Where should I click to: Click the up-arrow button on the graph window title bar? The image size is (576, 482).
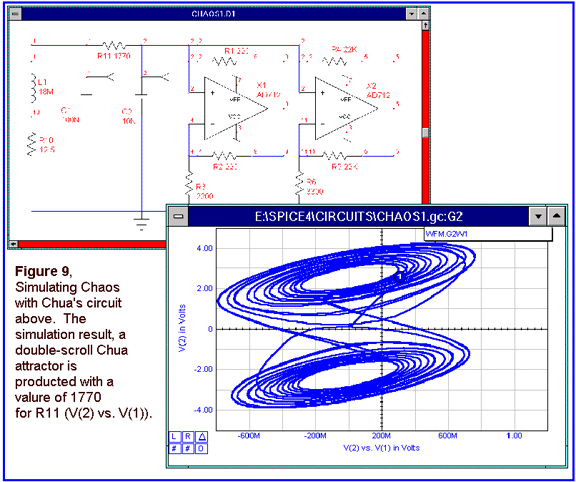click(556, 217)
